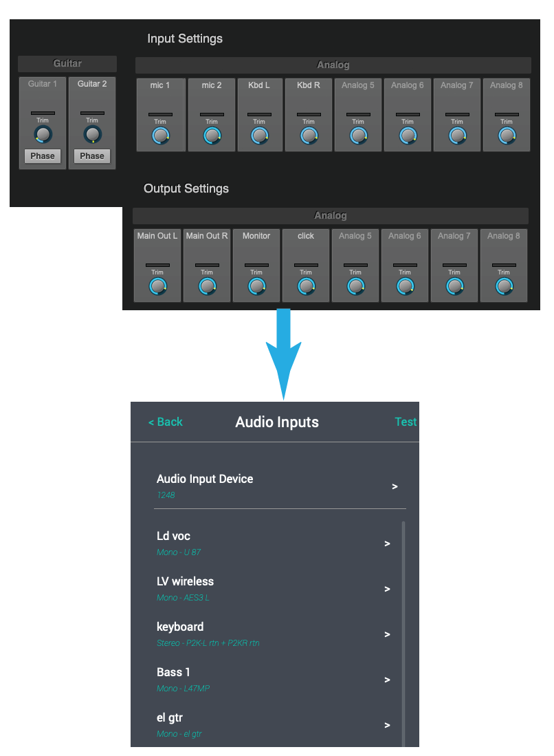
Task: Click the chevron beside Ld voc
Action: pos(387,544)
